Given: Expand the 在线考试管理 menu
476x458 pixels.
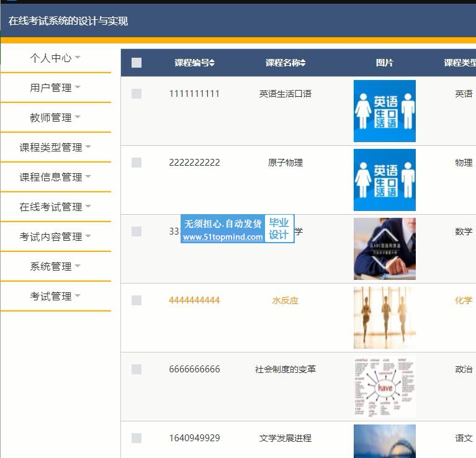Looking at the screenshot, I should tap(55, 207).
